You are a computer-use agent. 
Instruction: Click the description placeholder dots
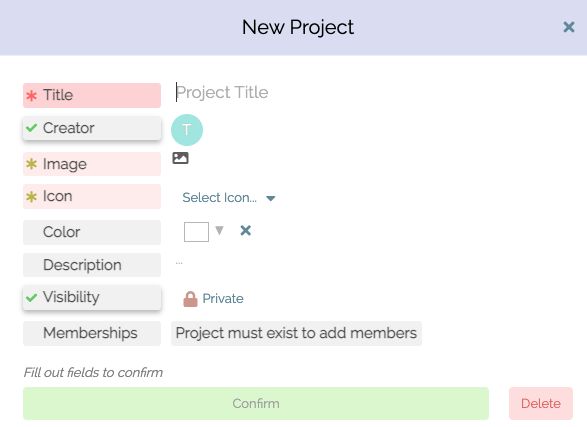tap(179, 263)
